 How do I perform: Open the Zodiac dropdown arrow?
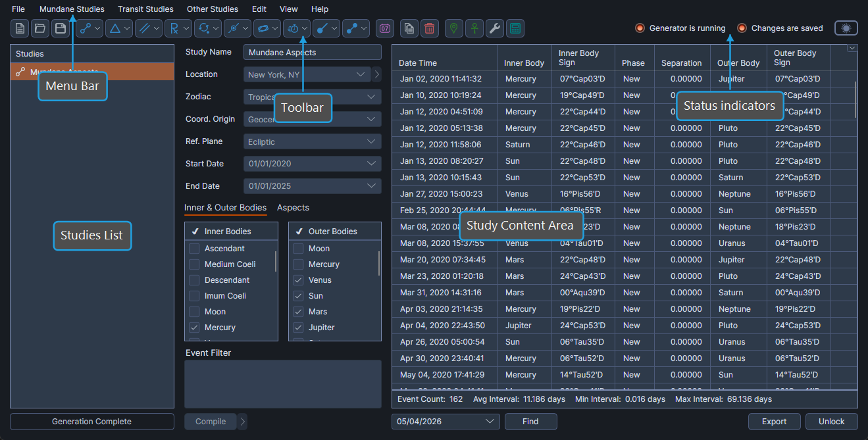371,97
